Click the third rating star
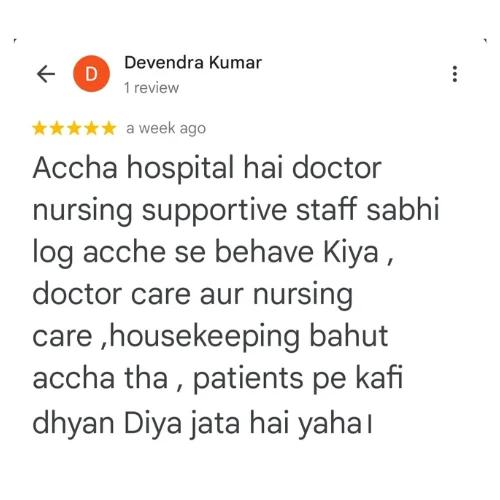The image size is (500, 500). (74, 128)
